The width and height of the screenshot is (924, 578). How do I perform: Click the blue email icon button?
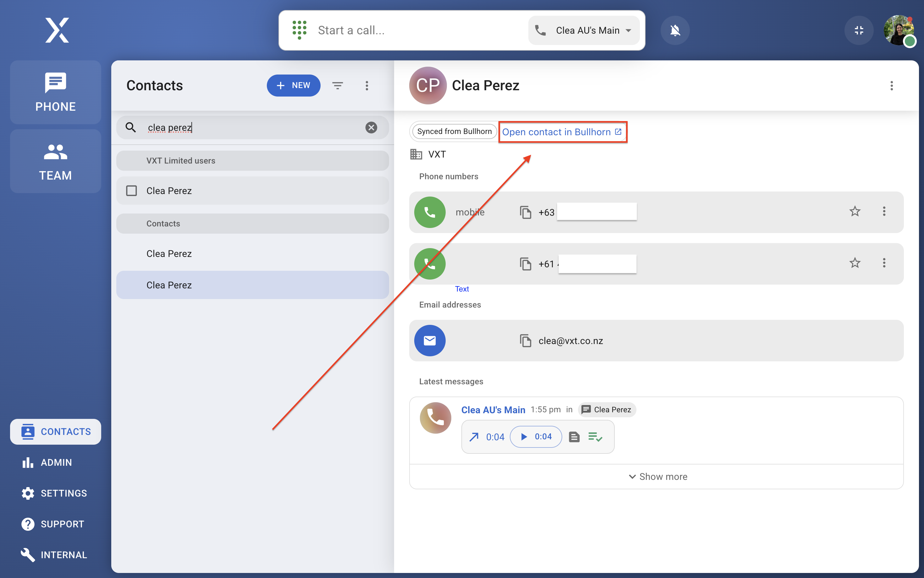430,341
